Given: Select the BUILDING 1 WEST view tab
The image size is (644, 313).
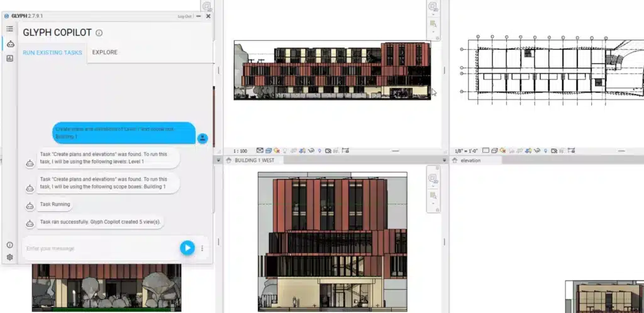Looking at the screenshot, I should click(x=254, y=161).
